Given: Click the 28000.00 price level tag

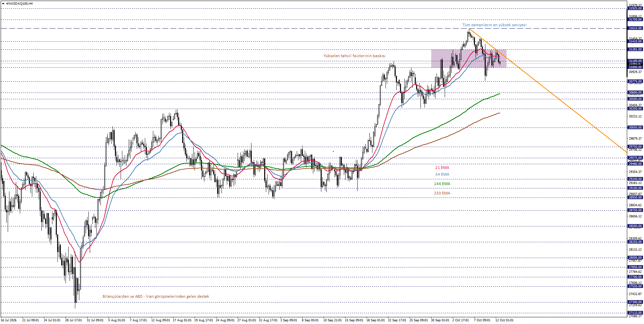Looking at the screenshot, I should (635, 258).
